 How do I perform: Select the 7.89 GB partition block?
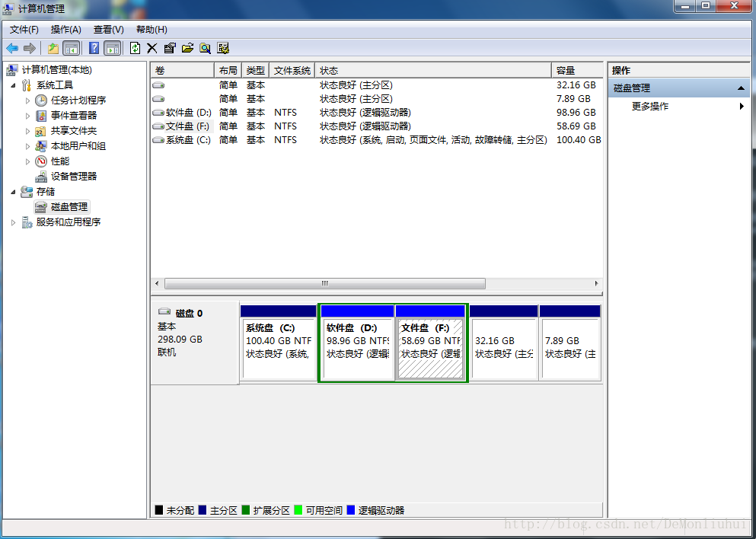click(570, 343)
